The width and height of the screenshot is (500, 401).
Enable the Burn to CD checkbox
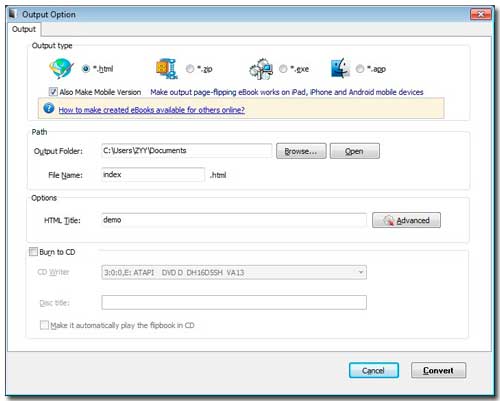point(33,252)
